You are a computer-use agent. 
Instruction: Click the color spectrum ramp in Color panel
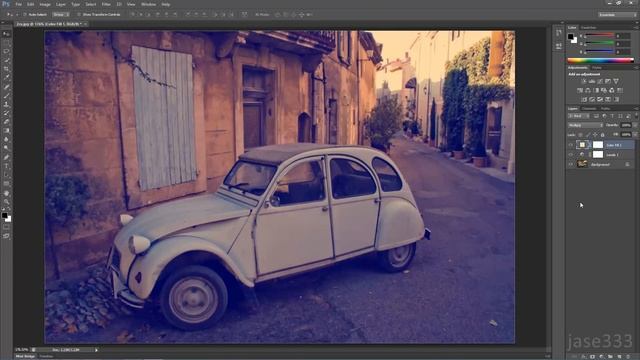click(600, 60)
